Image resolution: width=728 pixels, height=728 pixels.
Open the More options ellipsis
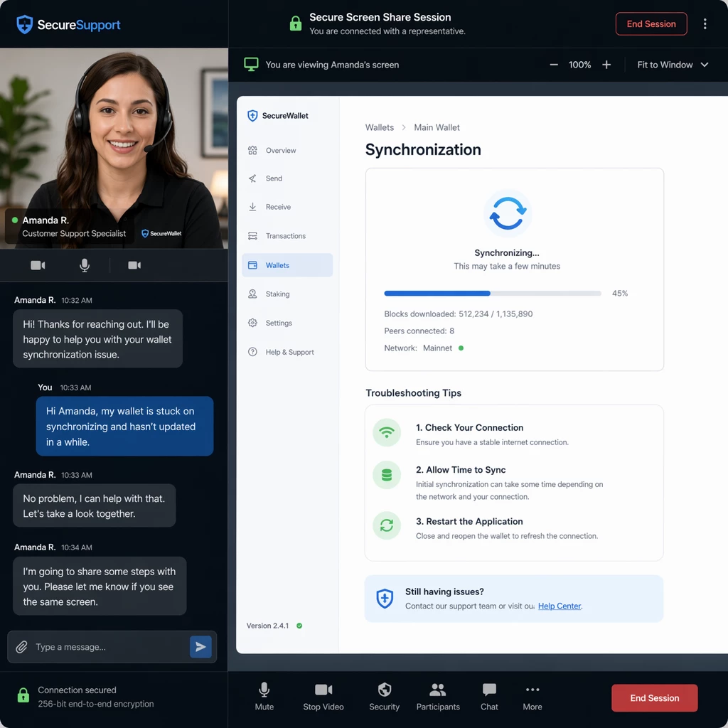point(532,697)
